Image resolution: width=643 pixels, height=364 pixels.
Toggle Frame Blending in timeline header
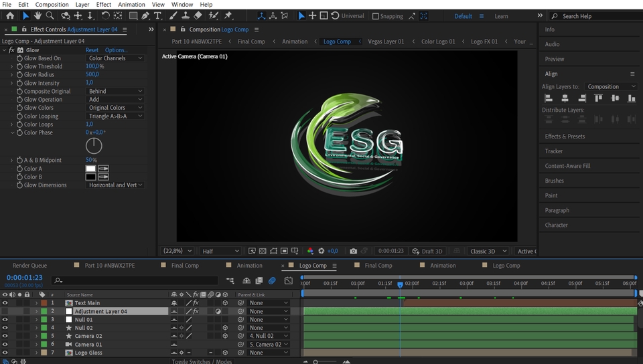click(x=259, y=280)
